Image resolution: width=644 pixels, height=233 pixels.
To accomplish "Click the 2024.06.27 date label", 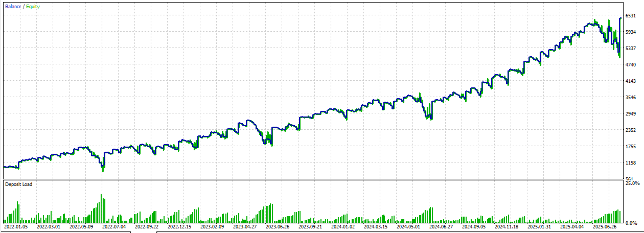I will pos(441,226).
